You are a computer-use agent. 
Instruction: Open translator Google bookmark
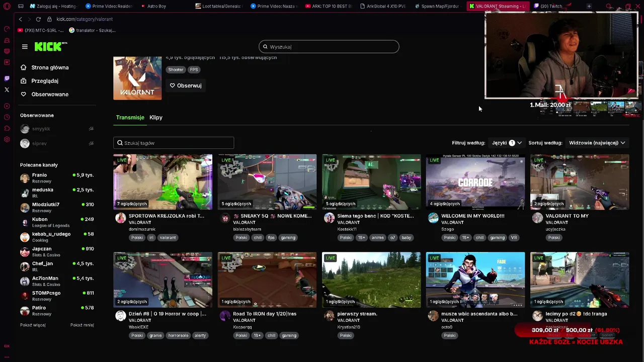[93, 30]
